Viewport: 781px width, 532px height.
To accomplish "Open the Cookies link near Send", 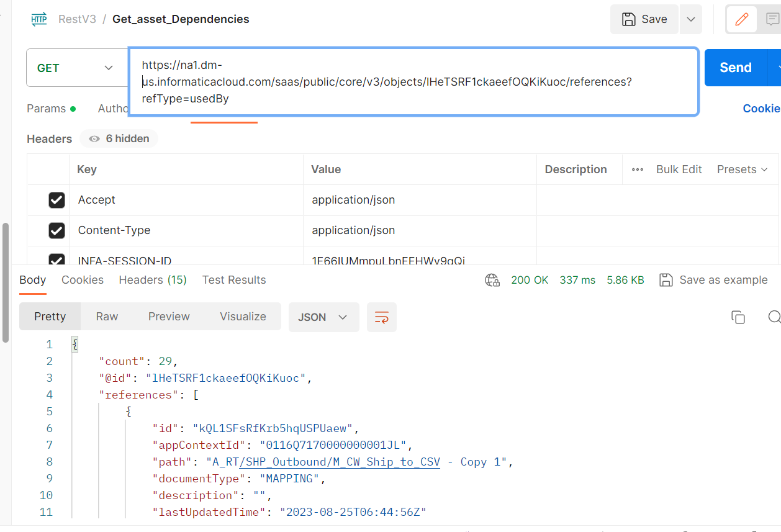I will 761,108.
